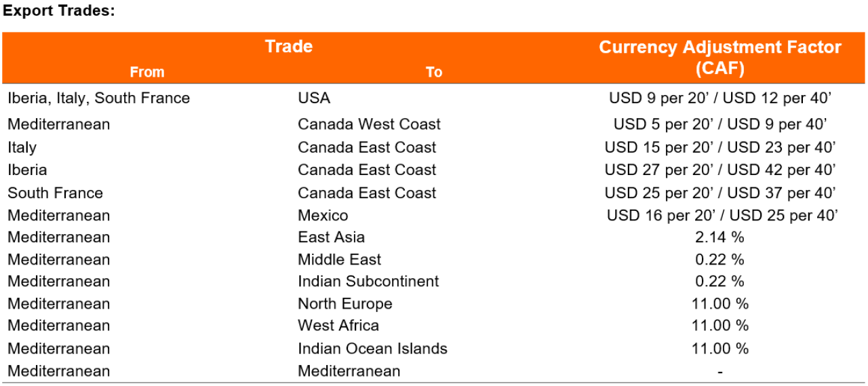Click the Canada West Coast cell

click(369, 124)
